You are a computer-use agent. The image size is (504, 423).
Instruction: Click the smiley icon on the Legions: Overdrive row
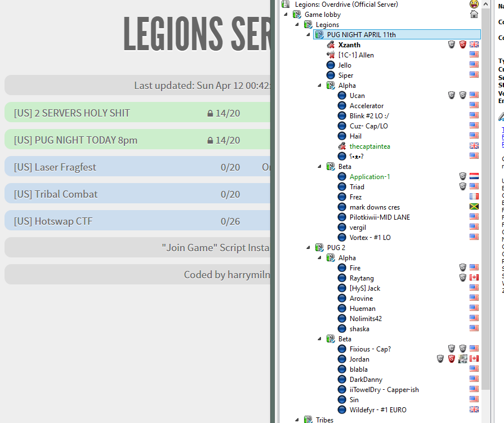point(474,4)
